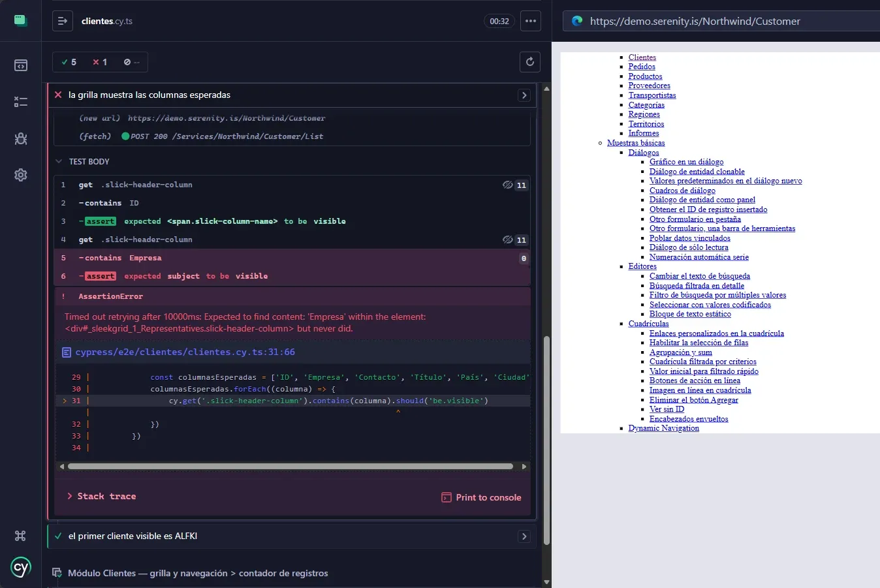Open 'Ver sin ID' link
This screenshot has height=588, width=880.
pyautogui.click(x=667, y=409)
